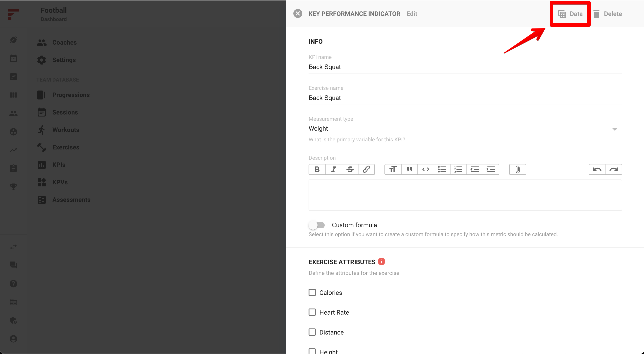
Task: Open Progressions in team database
Action: [63, 95]
